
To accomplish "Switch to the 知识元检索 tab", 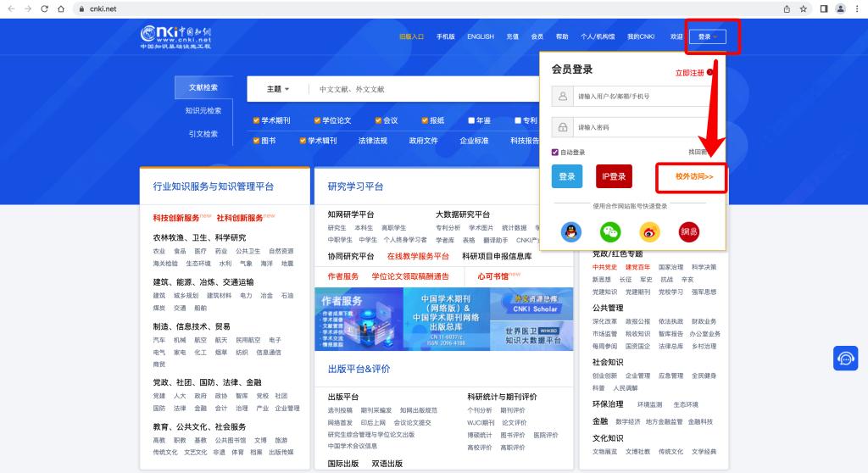I will pos(203,111).
